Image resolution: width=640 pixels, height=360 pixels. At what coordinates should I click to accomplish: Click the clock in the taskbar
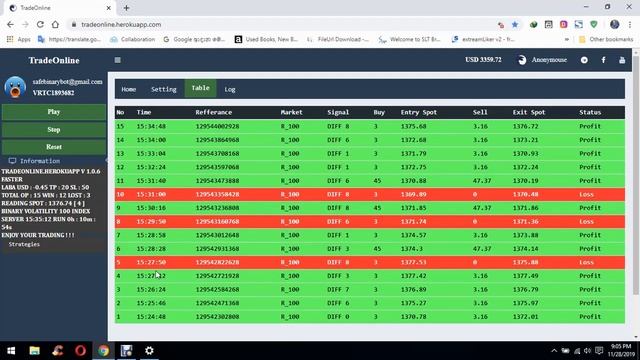[x=621, y=350]
